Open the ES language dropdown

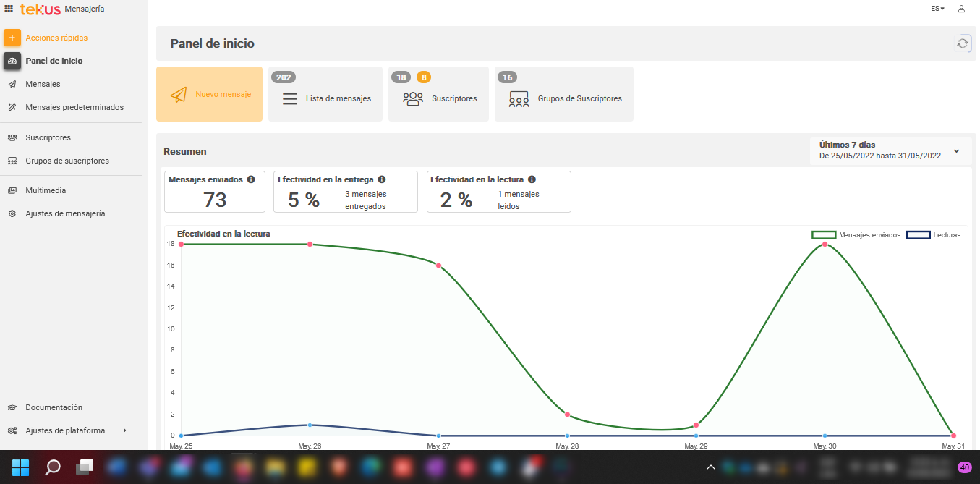click(x=937, y=9)
